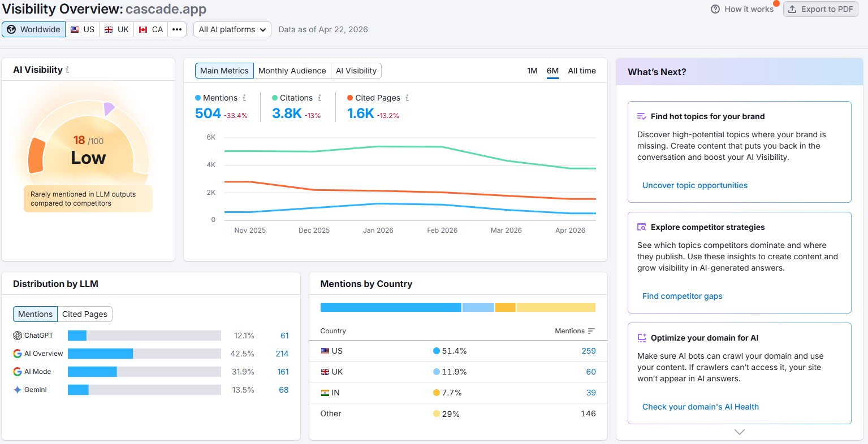Click the How it works help icon

[x=715, y=9]
